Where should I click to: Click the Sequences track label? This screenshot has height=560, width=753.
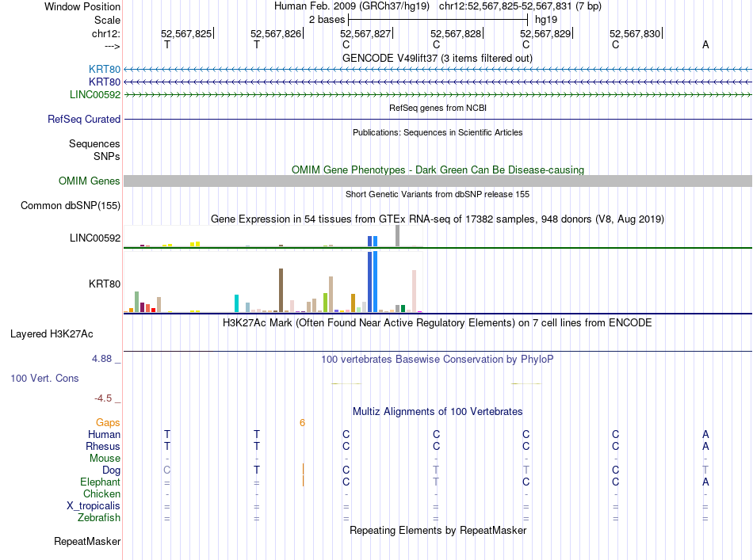[x=94, y=143]
